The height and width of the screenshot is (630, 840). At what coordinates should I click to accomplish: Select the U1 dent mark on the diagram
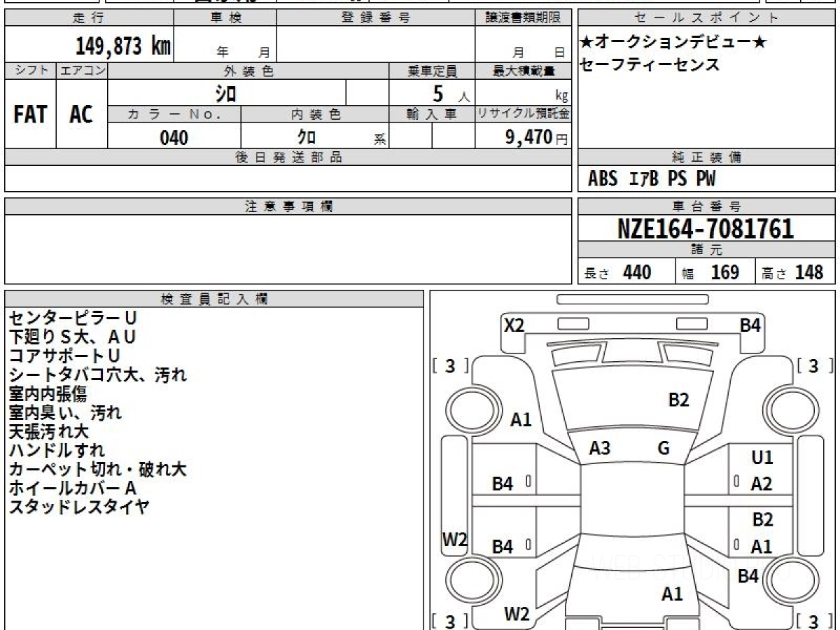762,458
